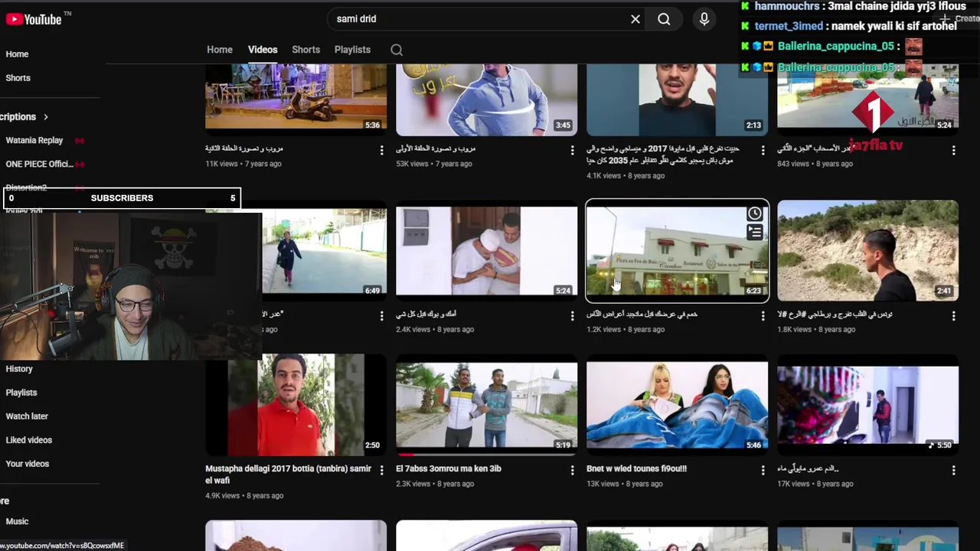Open options for El 7abss 3omrou video

pyautogui.click(x=572, y=471)
